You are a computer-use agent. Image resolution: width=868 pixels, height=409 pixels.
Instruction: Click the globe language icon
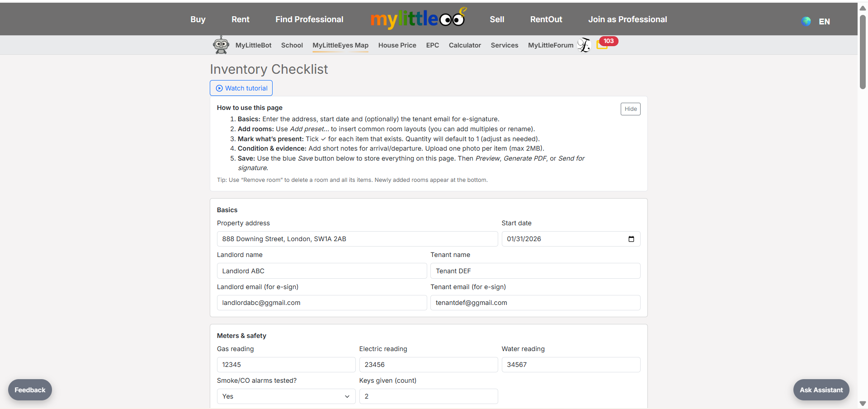click(806, 21)
